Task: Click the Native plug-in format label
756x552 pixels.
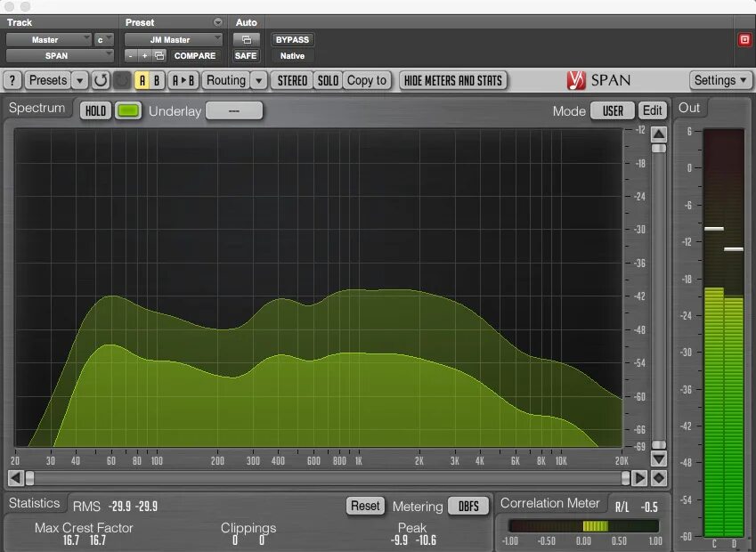Action: pyautogui.click(x=292, y=56)
